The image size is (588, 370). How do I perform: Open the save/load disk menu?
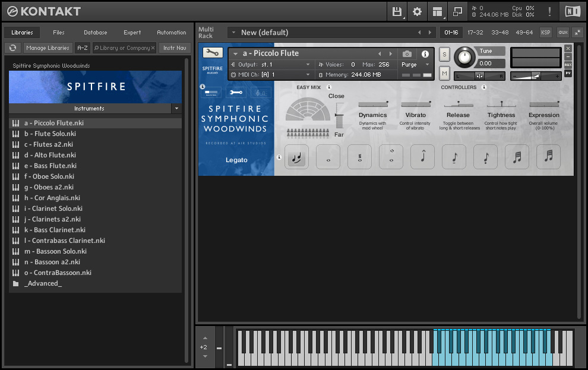pyautogui.click(x=397, y=12)
